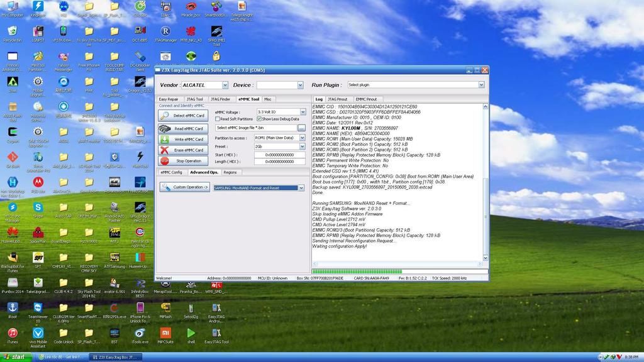Select the iTools.exe desktop icon
Image resolution: width=644 pixels, height=362 pixels.
pyautogui.click(x=140, y=336)
